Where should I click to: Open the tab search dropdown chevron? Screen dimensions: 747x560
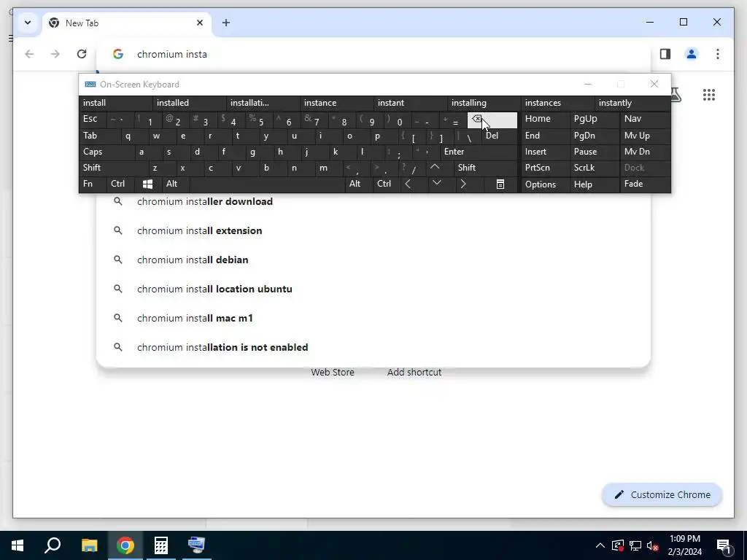(28, 23)
